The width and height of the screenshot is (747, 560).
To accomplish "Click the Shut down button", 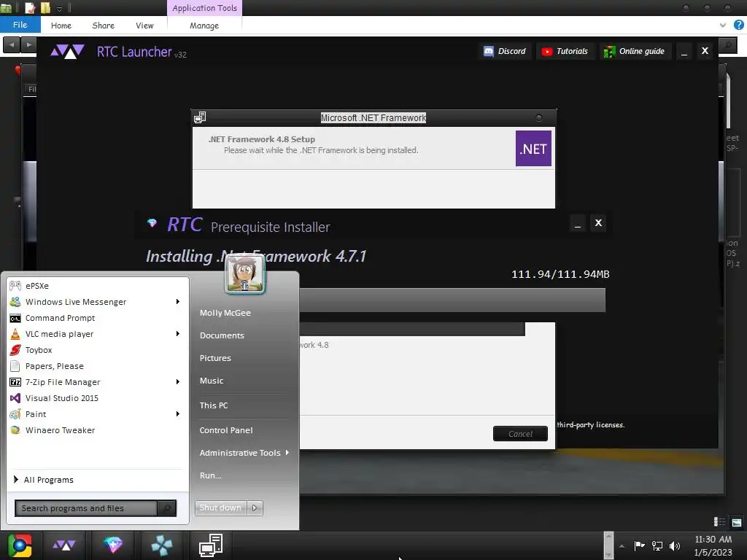I will 220,507.
